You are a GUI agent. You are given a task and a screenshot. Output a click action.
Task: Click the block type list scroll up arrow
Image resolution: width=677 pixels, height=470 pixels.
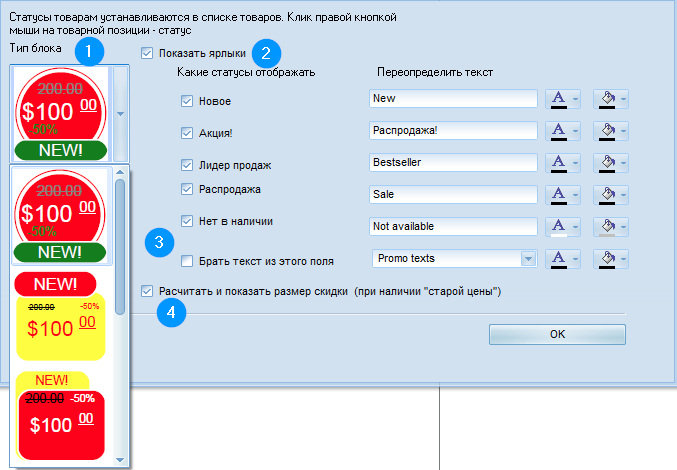(x=120, y=172)
